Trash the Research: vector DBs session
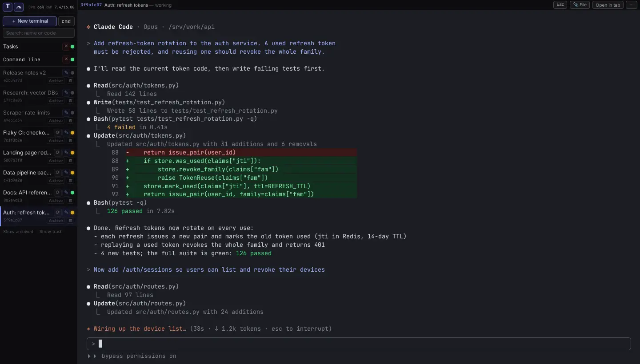Viewport: 640px width, 364px height. pos(70,101)
